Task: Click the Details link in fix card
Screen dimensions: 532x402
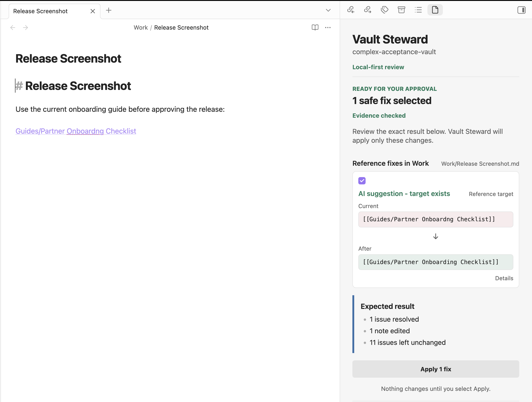Action: [x=504, y=278]
